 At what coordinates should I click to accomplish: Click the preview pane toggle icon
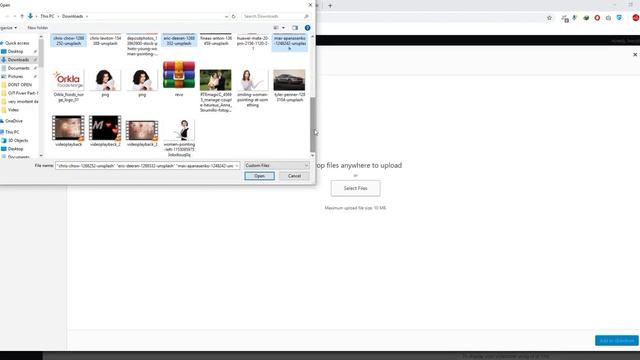click(x=295, y=28)
